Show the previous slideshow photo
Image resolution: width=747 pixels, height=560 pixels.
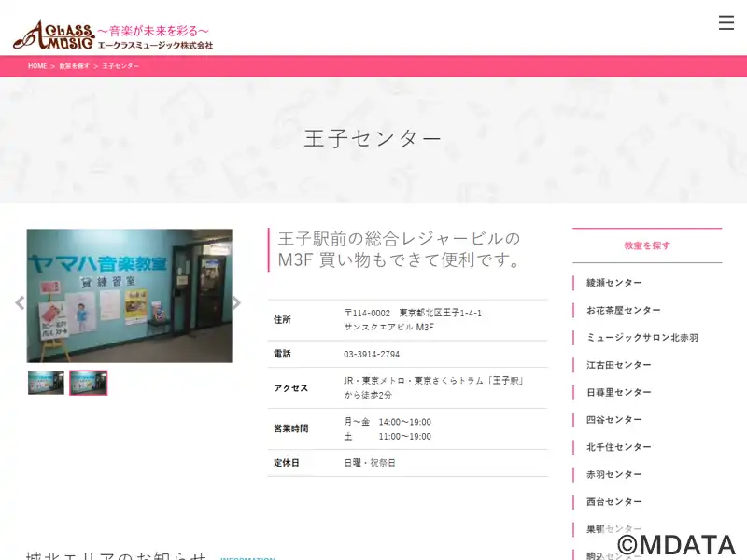click(20, 302)
